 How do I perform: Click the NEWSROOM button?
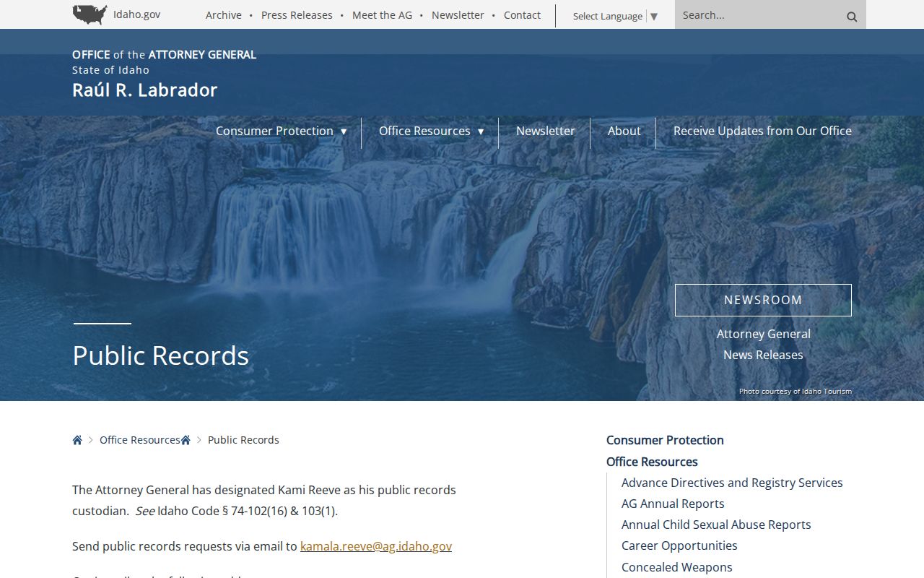[x=763, y=300]
